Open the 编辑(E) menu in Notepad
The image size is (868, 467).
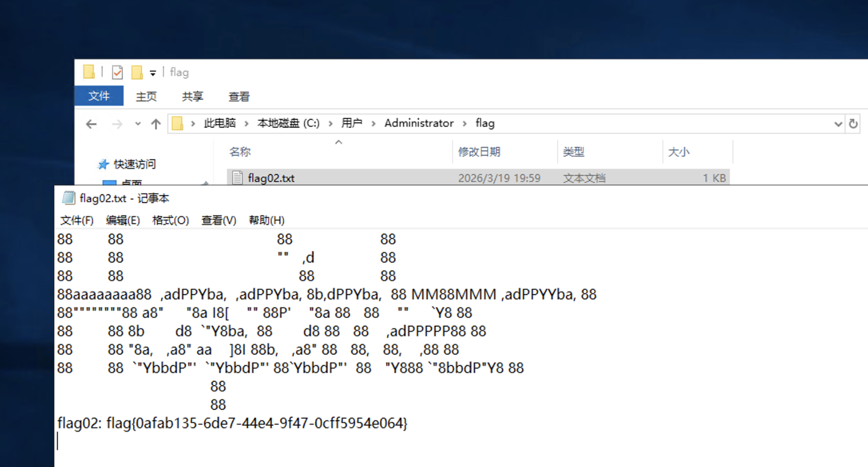coord(123,220)
